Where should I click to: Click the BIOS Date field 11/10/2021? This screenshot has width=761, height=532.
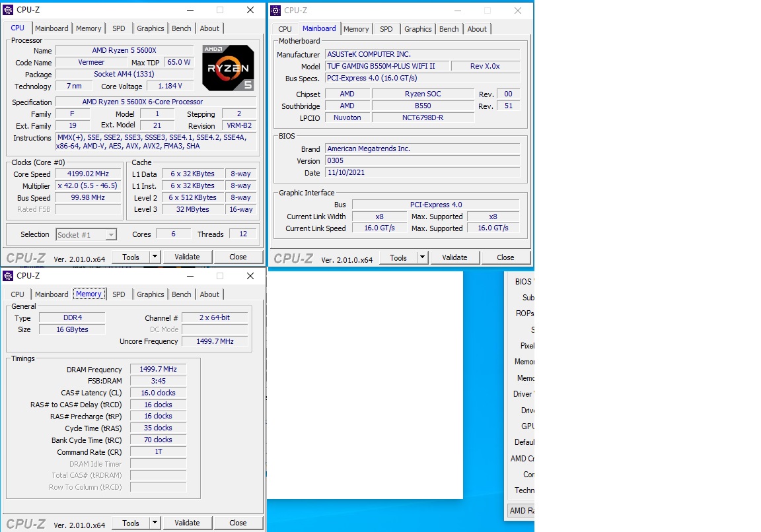click(422, 173)
